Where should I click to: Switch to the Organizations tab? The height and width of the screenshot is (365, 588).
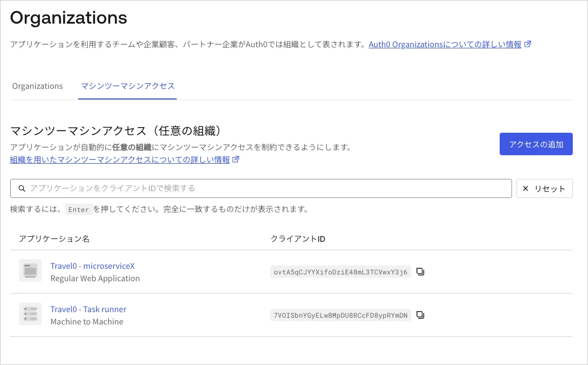coord(38,86)
